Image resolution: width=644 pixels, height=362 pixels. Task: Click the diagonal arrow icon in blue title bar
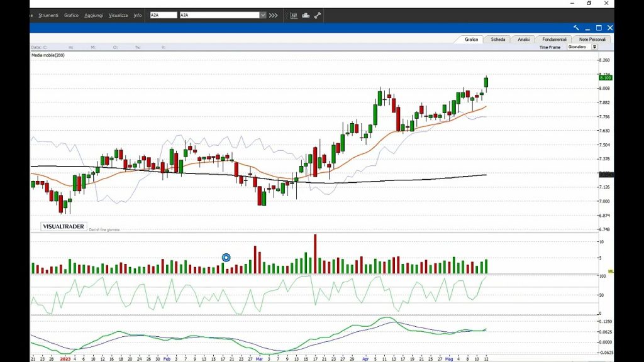click(x=576, y=28)
